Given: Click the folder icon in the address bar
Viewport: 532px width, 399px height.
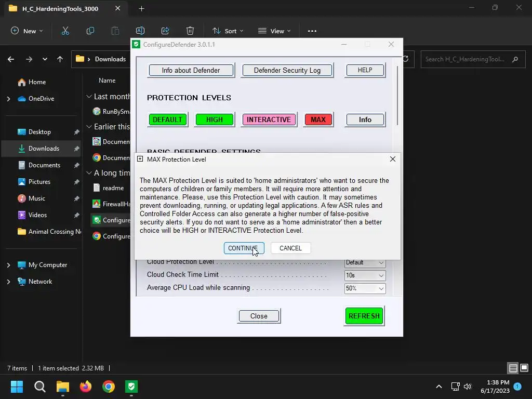Looking at the screenshot, I should point(80,59).
